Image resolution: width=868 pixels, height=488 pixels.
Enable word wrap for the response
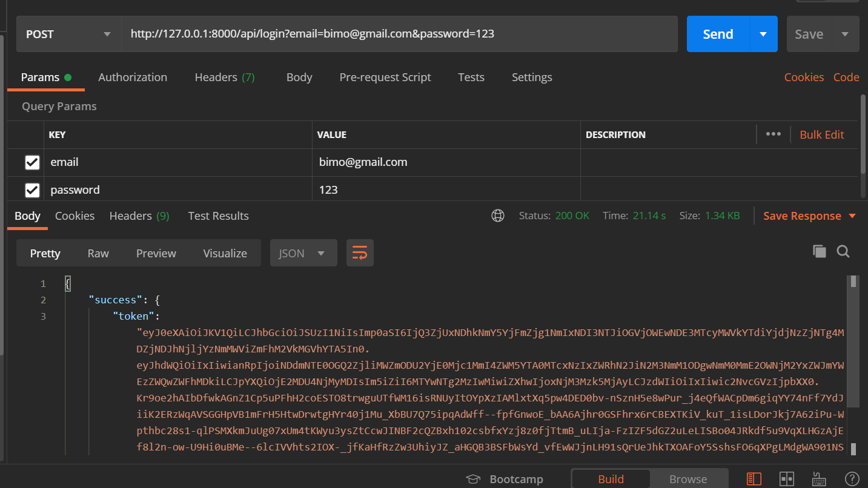click(360, 253)
